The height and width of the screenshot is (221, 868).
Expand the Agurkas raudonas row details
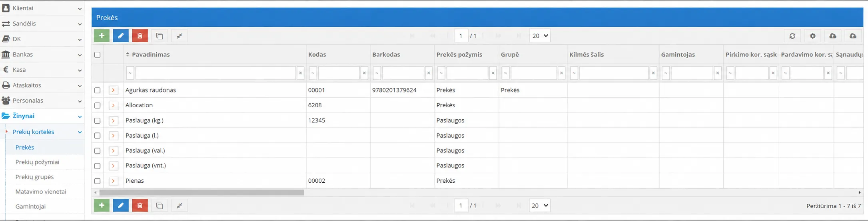pyautogui.click(x=114, y=90)
